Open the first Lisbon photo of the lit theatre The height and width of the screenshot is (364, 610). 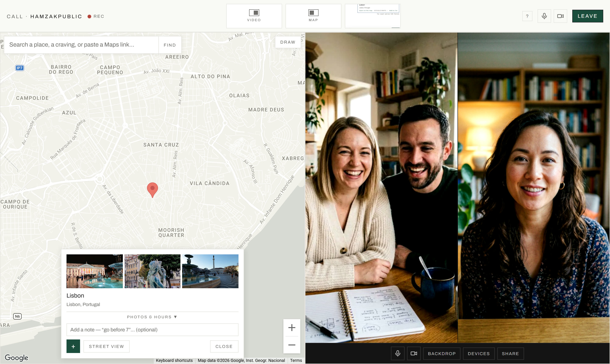coord(94,271)
